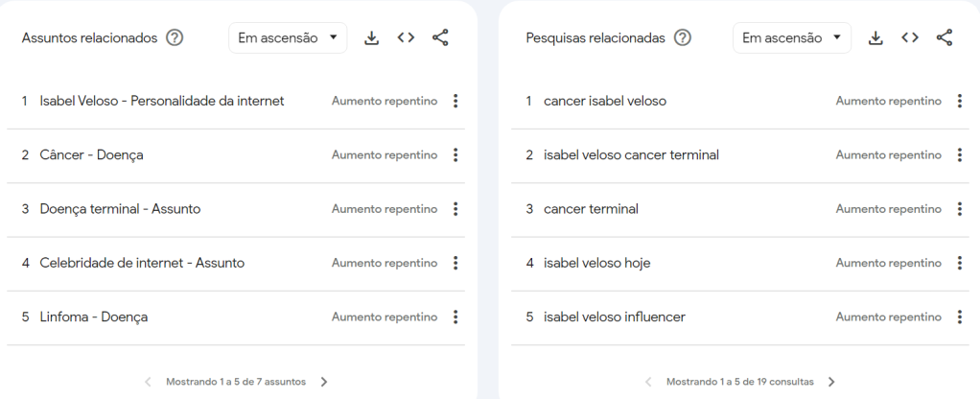This screenshot has width=980, height=399.
Task: Open more options for cancer terminal query
Action: point(960,209)
